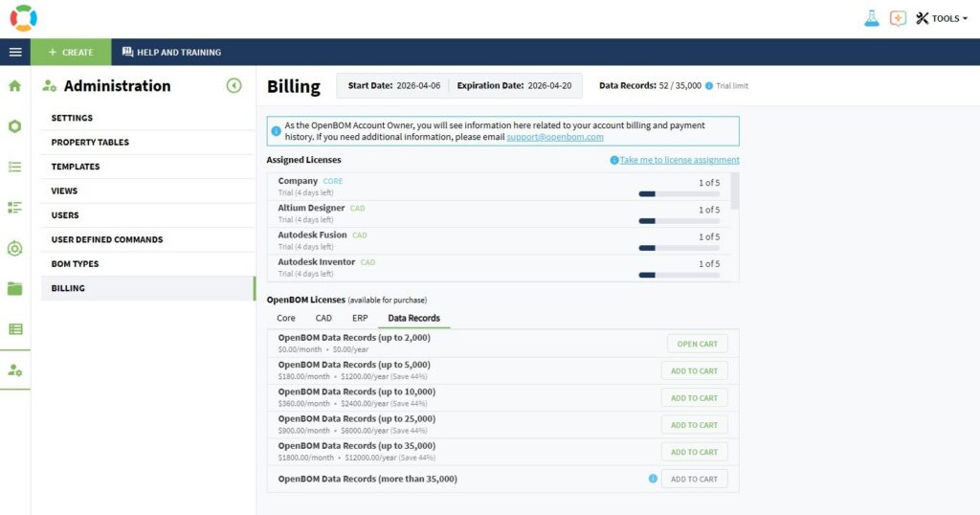Screen dimensions: 980x515
Task: Select Users in Administration menu
Action: pos(65,215)
